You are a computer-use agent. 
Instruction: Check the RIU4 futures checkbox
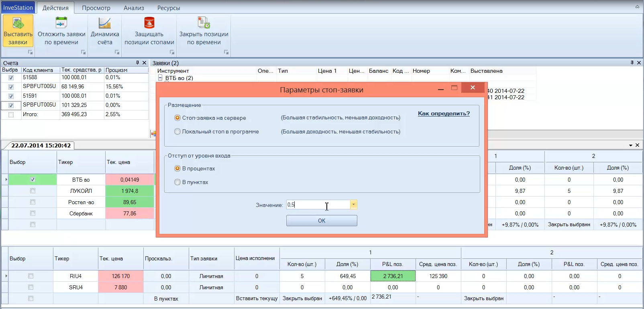[x=31, y=276]
